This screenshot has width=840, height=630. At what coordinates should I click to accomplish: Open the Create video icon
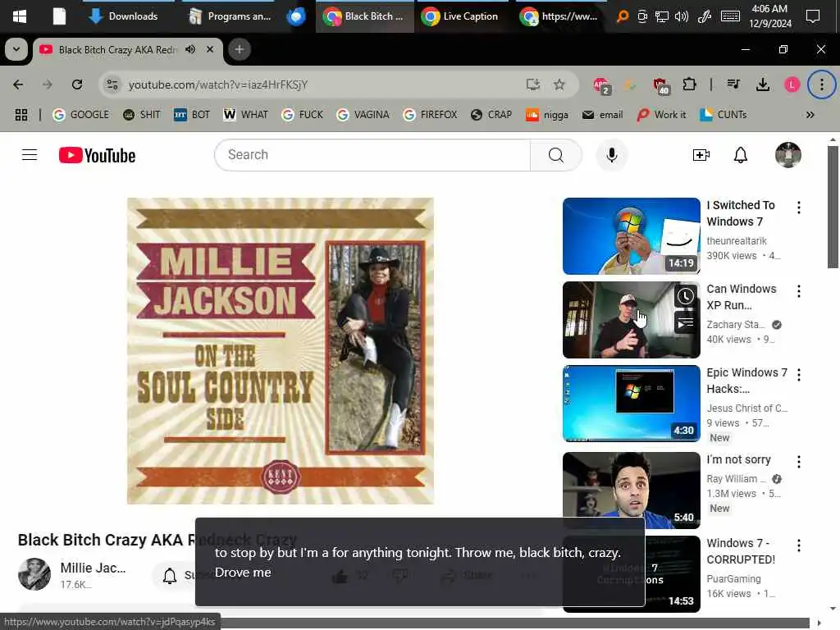701,155
